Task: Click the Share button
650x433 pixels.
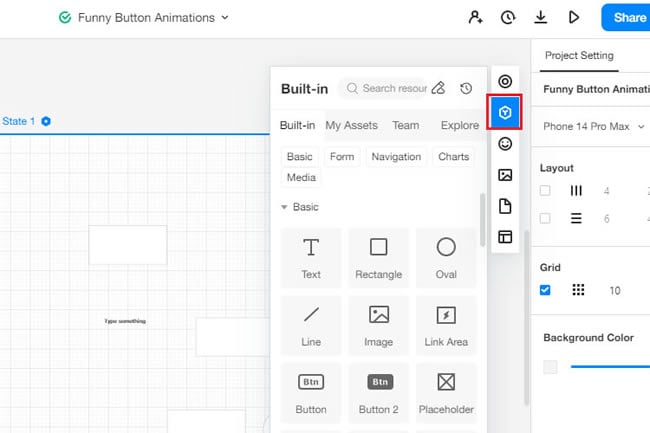Action: [626, 17]
